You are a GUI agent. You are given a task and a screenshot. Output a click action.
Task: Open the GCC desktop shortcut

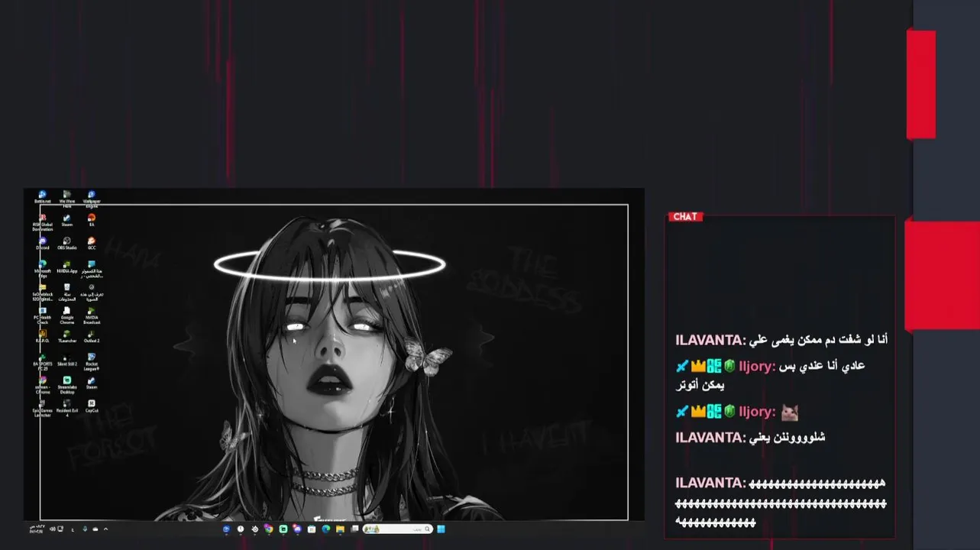click(91, 244)
